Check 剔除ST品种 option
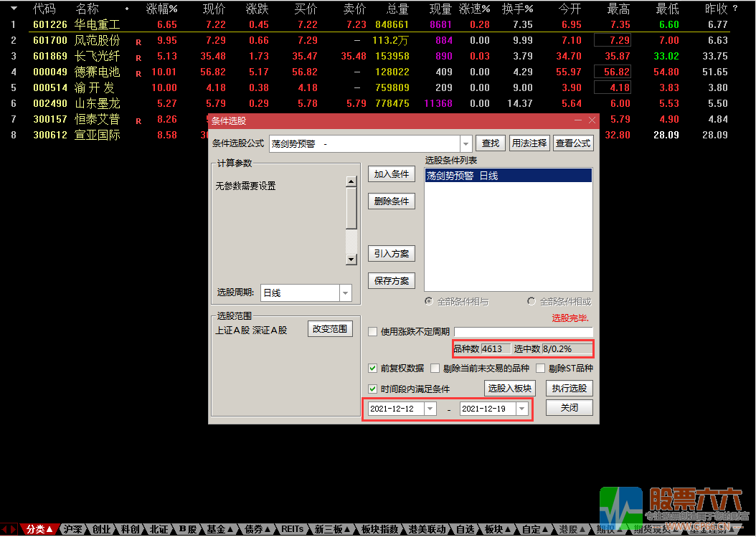 541,369
